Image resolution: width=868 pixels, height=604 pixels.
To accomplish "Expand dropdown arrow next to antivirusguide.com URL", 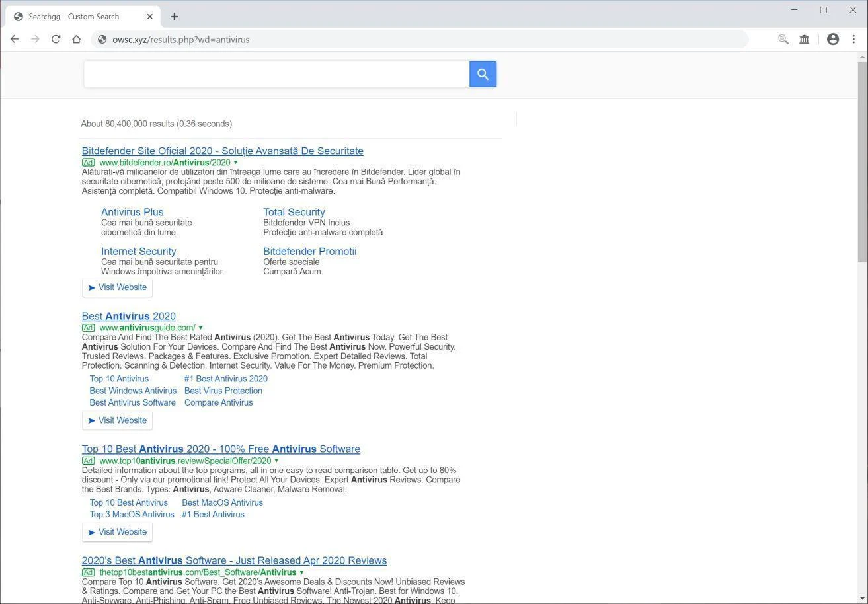I will (200, 328).
